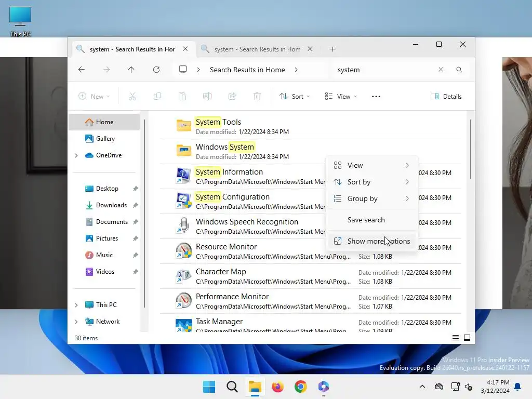Choose Save search in context menu

coord(371,220)
